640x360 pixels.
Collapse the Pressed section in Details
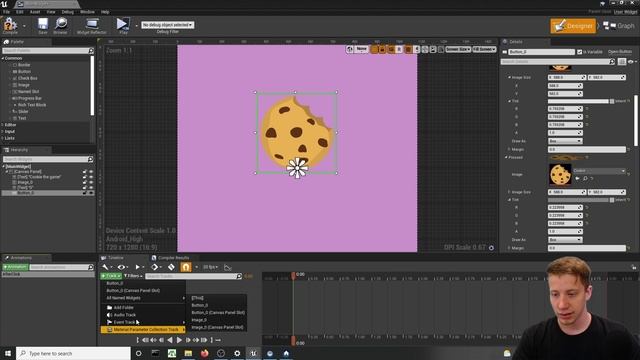tap(506, 157)
